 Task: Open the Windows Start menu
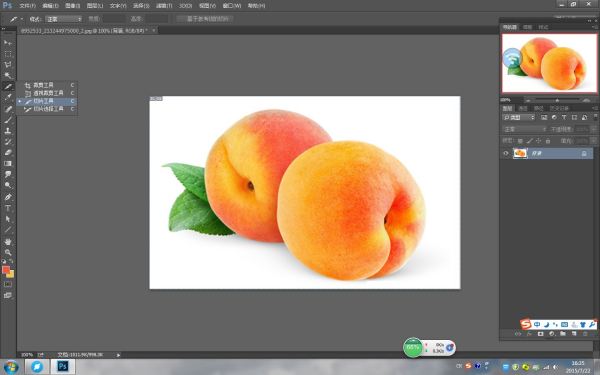click(x=11, y=367)
